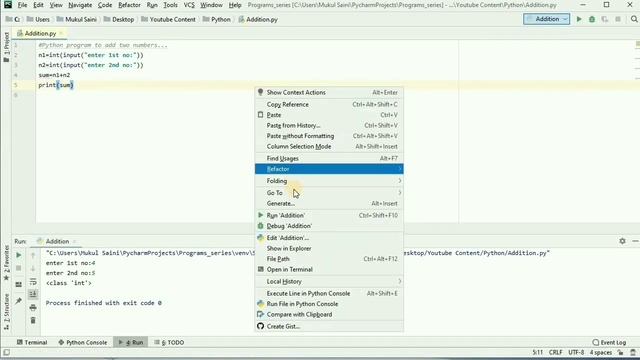640x360 pixels.
Task: Expand the Folding submenu
Action: (329, 181)
